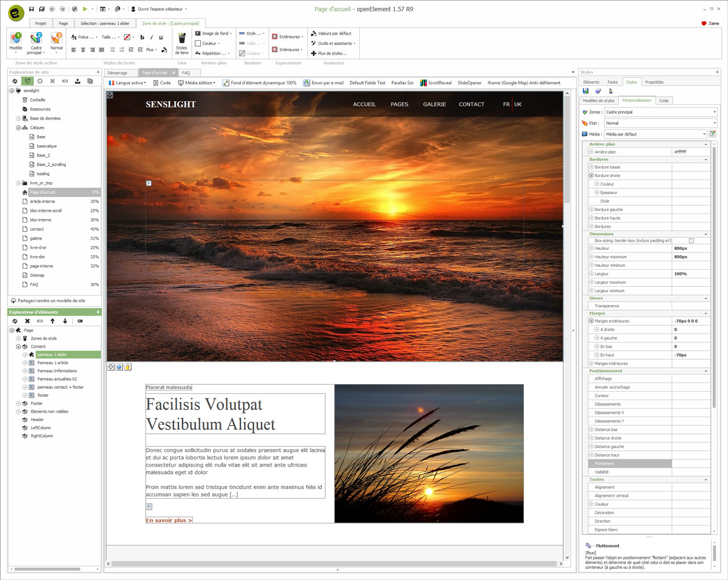Expand the Panneau Informations tree node
The image size is (728, 580).
pyautogui.click(x=25, y=371)
